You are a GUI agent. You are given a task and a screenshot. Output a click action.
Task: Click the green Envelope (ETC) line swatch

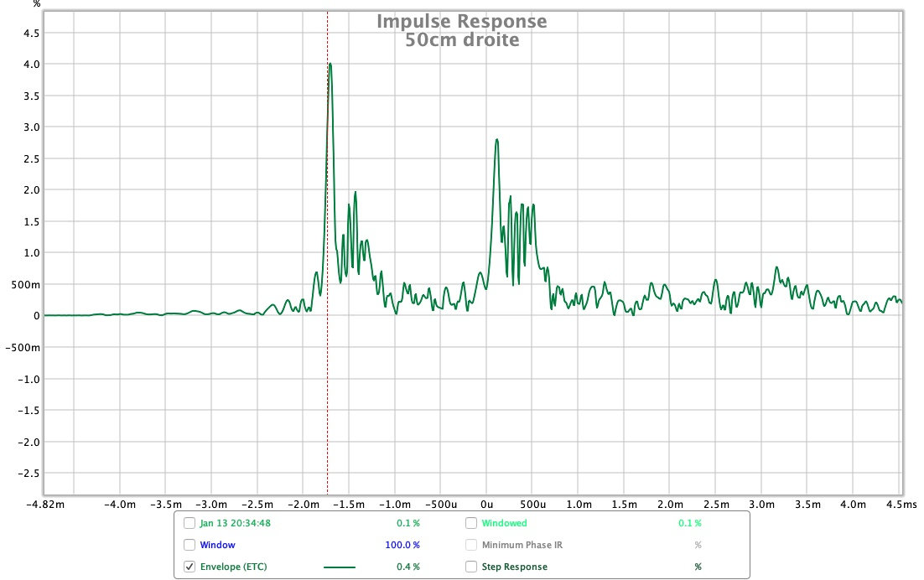point(340,567)
